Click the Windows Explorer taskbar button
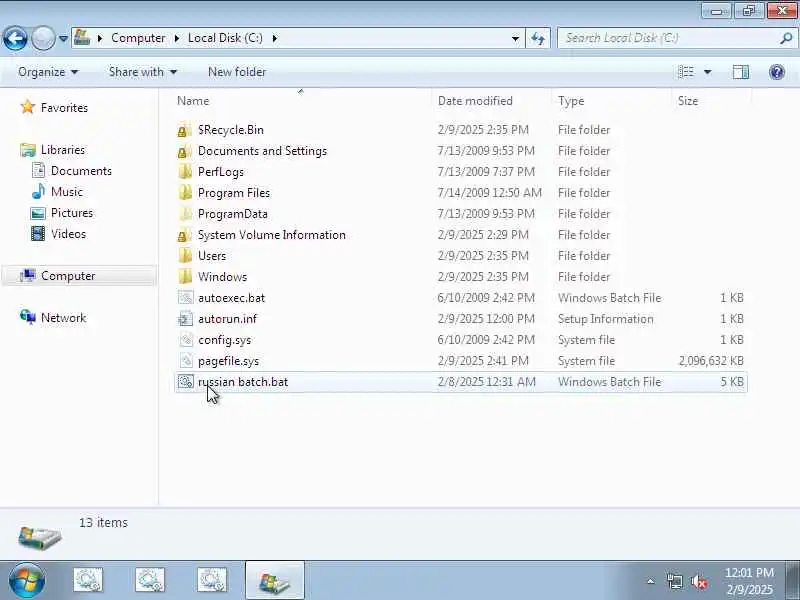The image size is (800, 600). (274, 580)
